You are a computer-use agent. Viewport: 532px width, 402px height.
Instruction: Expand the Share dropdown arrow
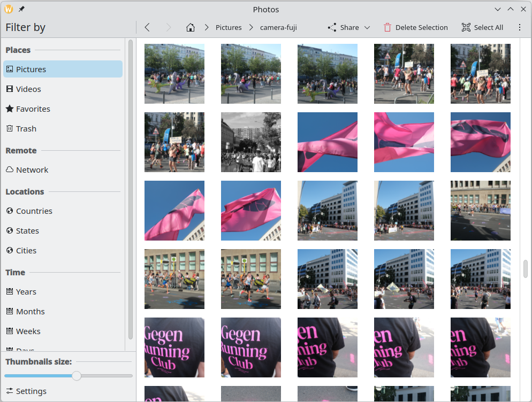[367, 27]
